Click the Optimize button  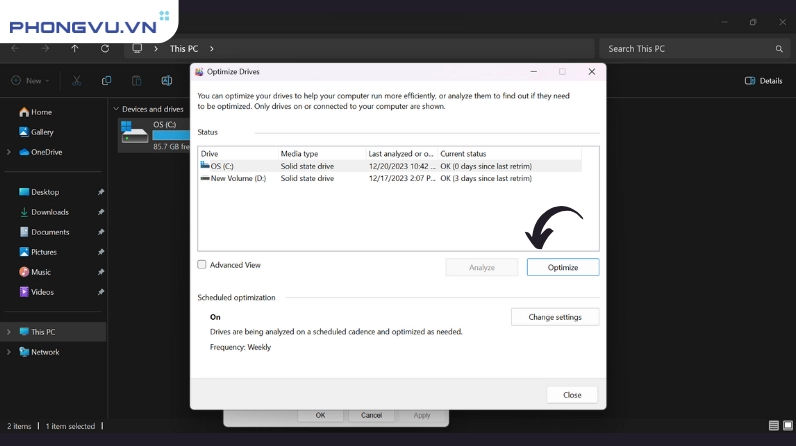[562, 267]
